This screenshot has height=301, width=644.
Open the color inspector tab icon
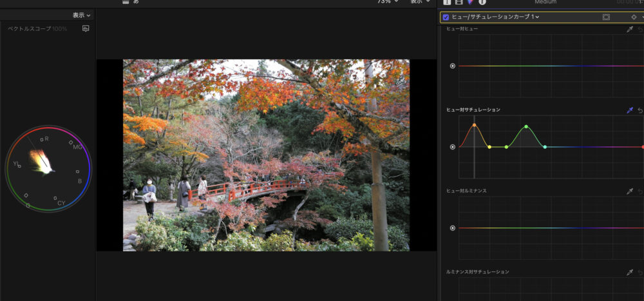click(x=470, y=2)
